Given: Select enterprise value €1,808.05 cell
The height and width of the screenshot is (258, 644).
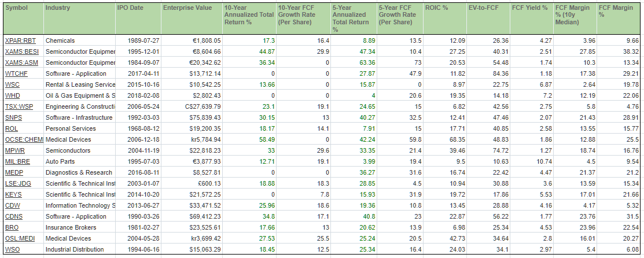Looking at the screenshot, I should point(192,40).
